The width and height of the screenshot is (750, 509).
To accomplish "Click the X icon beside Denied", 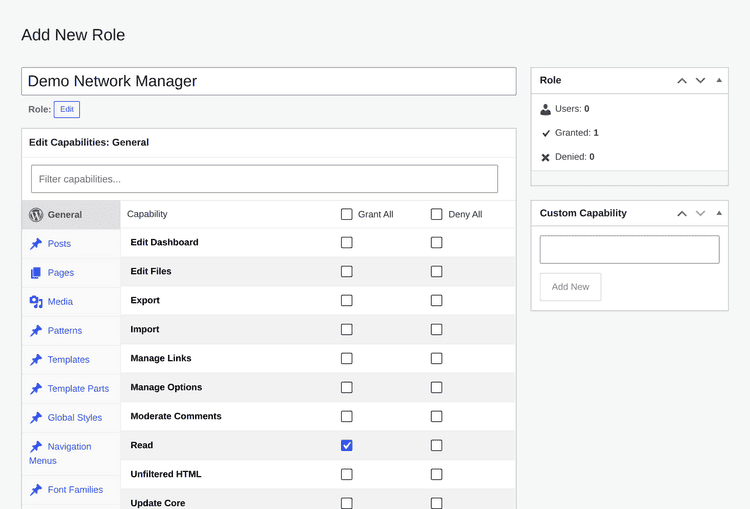I will pyautogui.click(x=545, y=157).
